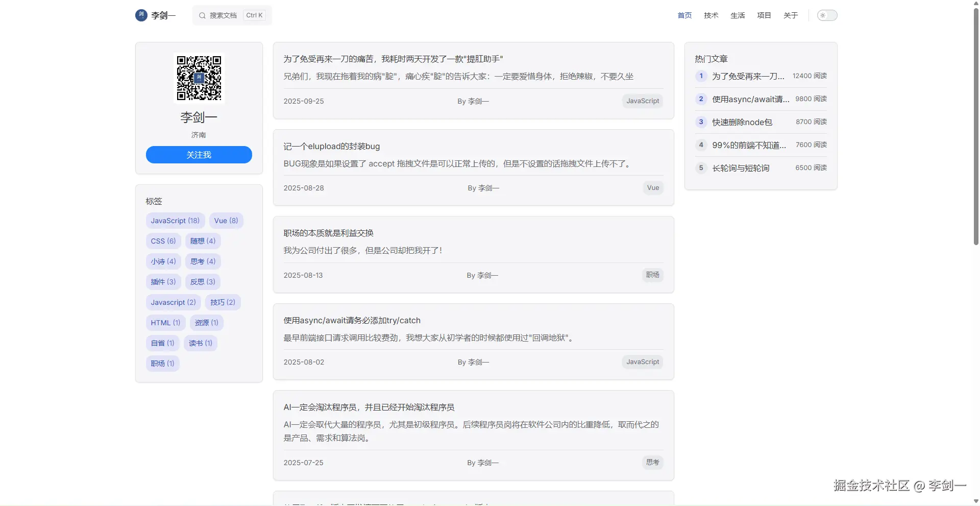Go to the 生活 navigation item
Viewport: 980px width, 506px height.
coord(738,15)
